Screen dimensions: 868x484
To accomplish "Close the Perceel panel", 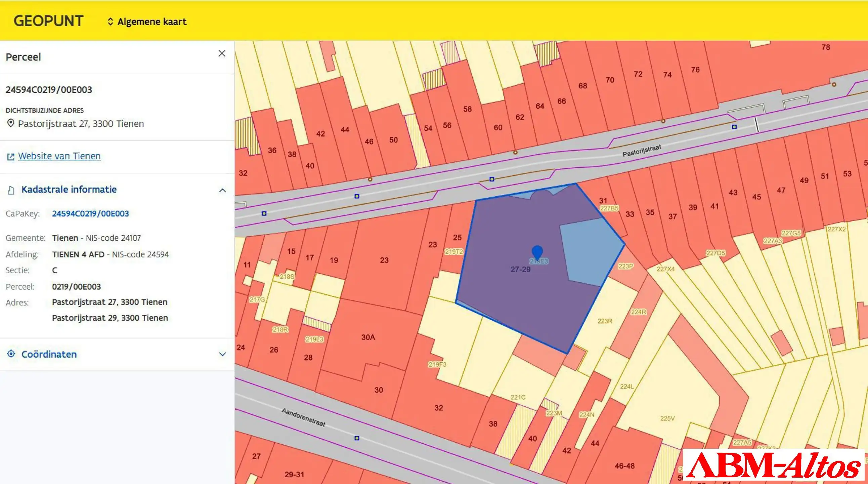I will [x=222, y=53].
